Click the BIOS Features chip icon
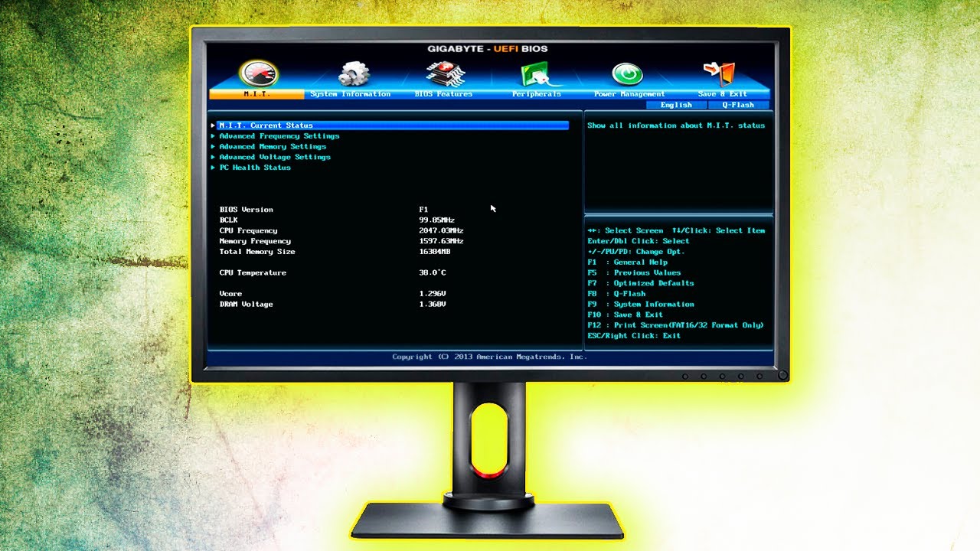This screenshot has width=980, height=551. tap(445, 74)
